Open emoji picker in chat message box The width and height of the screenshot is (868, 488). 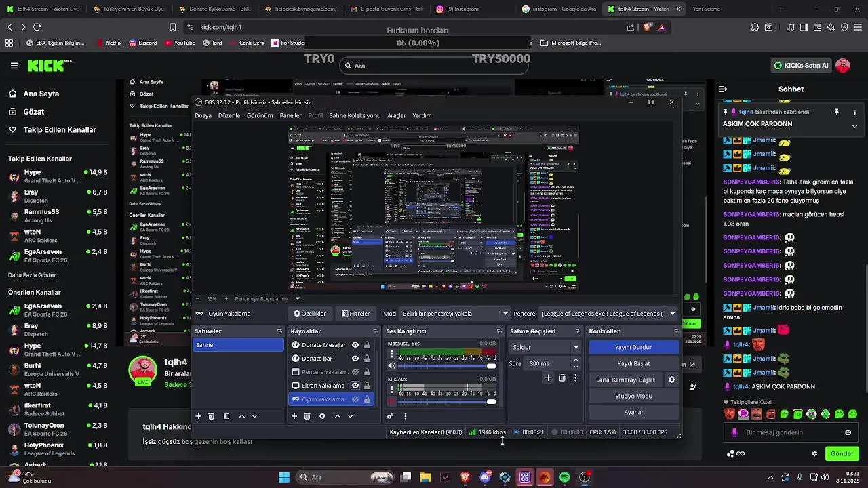tap(848, 432)
